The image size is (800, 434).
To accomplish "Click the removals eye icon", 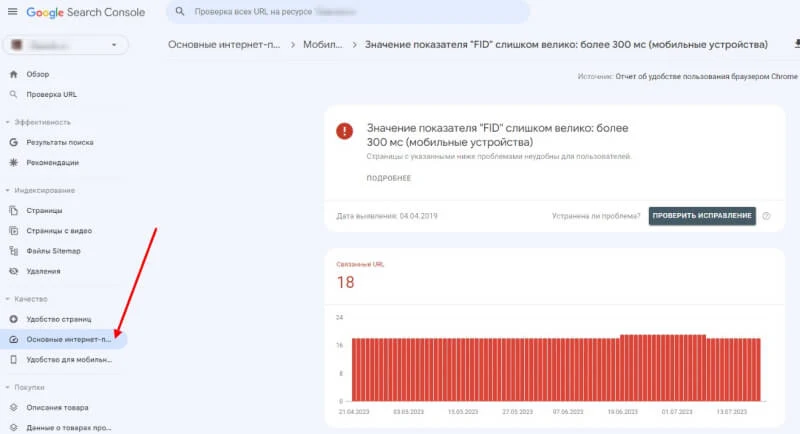I will pyautogui.click(x=13, y=271).
